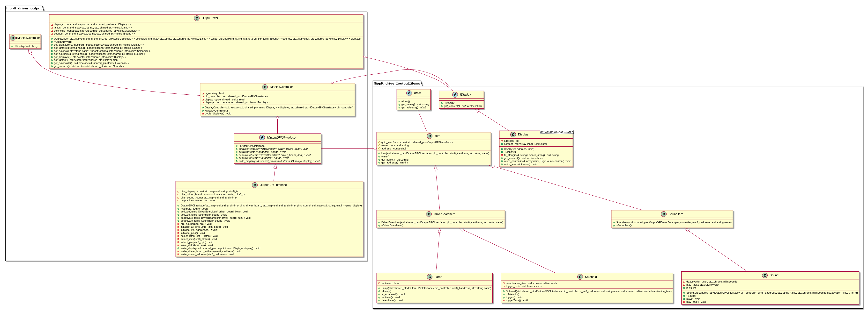Screen dimensions: 868x311
Task: Click the inheritance arrow below IDisplayController
Action: click(30, 52)
